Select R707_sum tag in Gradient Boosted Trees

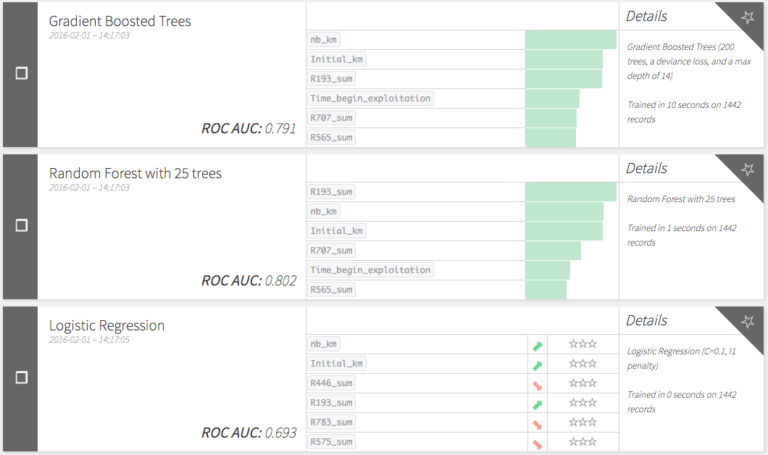coord(332,118)
